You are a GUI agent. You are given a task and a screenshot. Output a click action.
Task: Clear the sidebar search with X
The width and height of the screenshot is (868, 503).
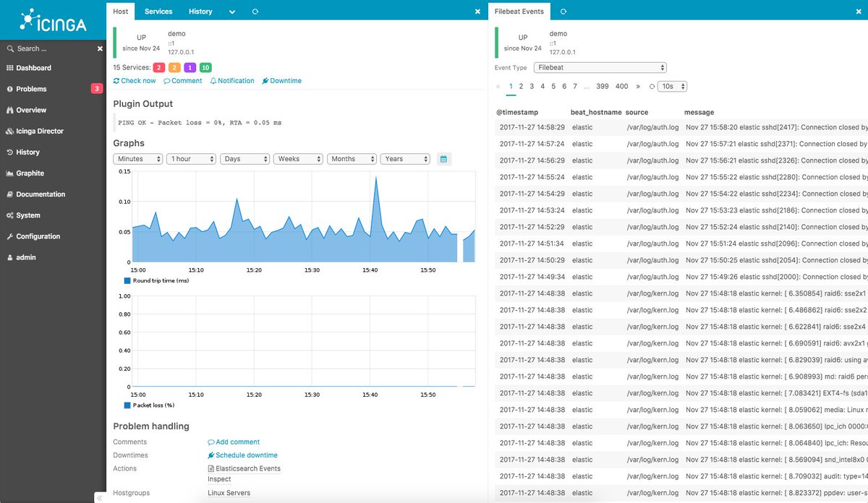coord(100,48)
